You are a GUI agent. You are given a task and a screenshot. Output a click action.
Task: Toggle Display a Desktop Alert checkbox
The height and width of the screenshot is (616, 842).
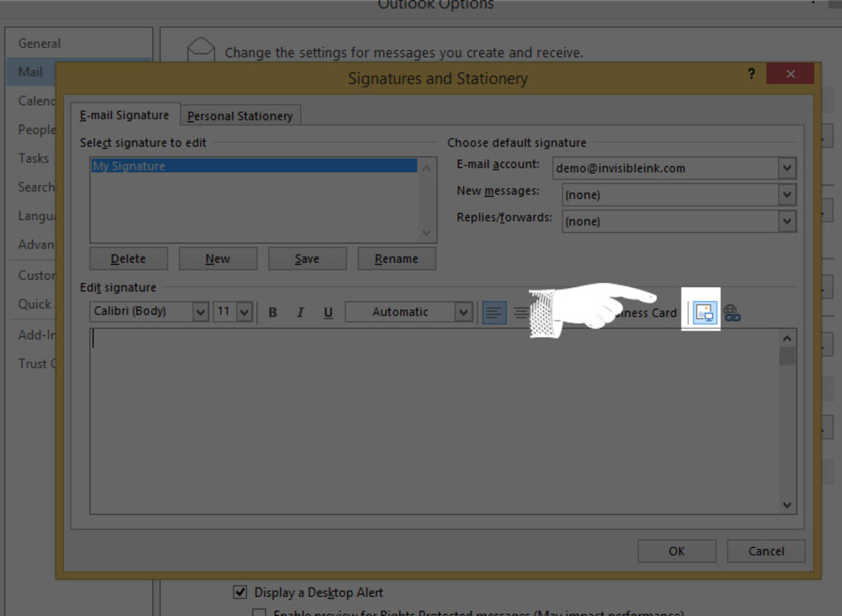(x=240, y=592)
